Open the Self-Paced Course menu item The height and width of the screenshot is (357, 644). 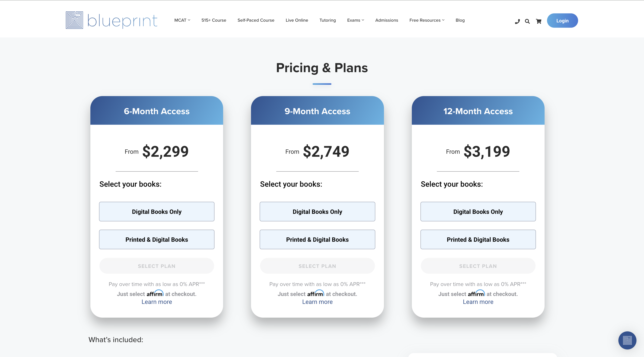256,20
